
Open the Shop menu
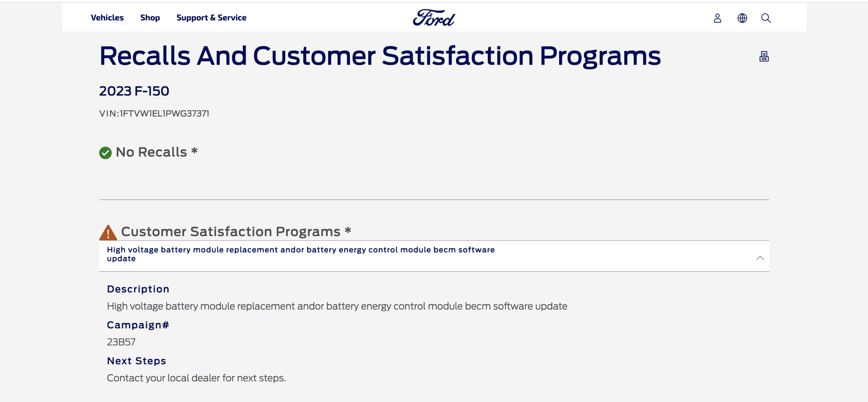tap(150, 18)
